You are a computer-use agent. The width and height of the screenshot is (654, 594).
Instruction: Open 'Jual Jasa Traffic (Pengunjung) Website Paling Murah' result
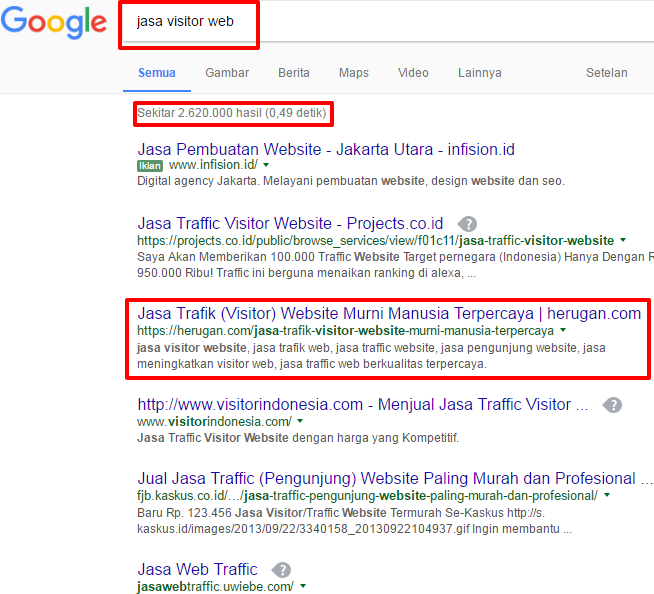(x=395, y=478)
